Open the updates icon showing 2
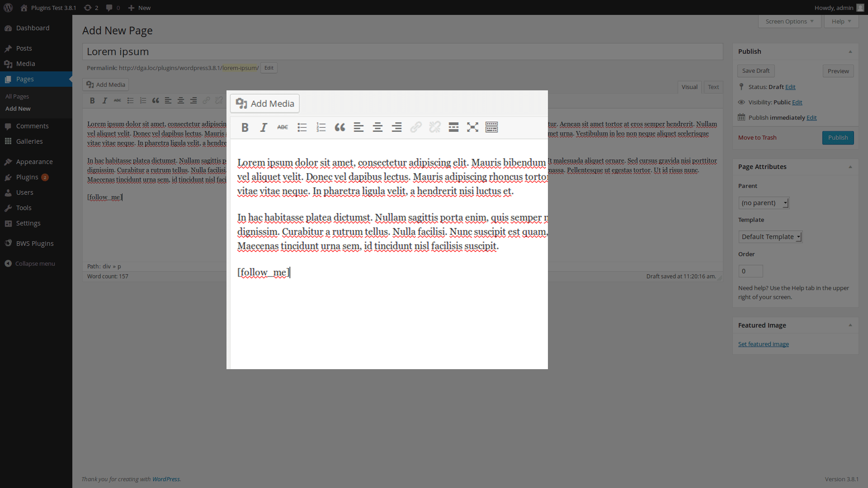The image size is (868, 488). (x=91, y=8)
